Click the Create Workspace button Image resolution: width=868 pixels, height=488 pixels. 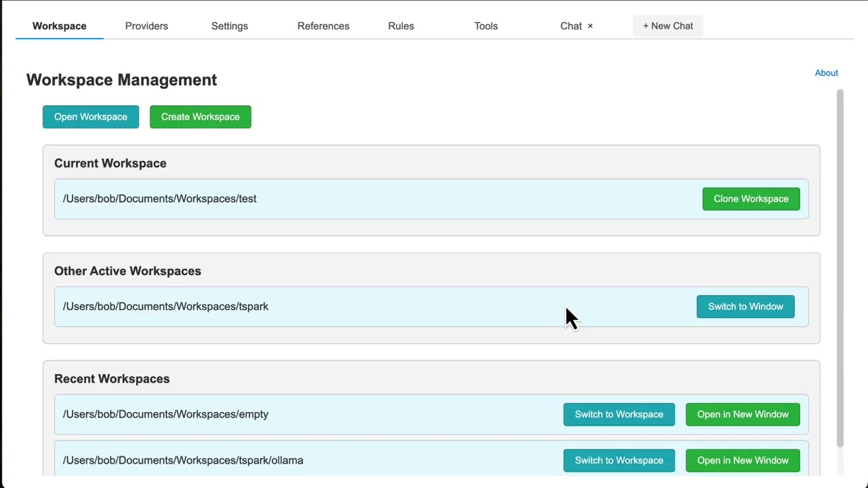click(x=200, y=117)
